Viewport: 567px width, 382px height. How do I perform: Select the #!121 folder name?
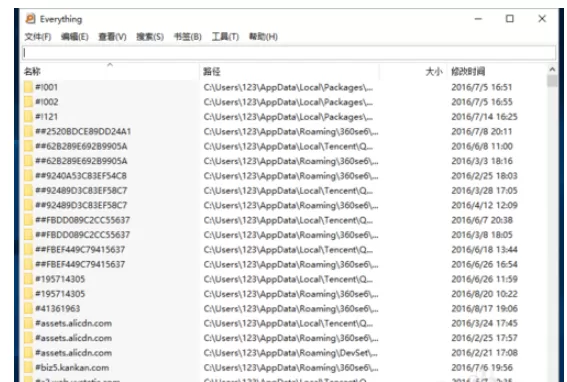[x=47, y=117]
